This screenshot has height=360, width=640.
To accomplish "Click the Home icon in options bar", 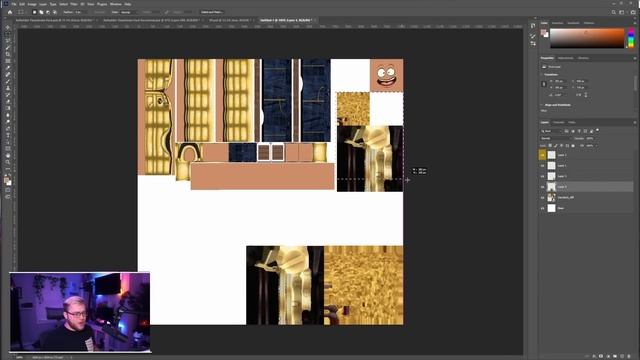I will 10,12.
